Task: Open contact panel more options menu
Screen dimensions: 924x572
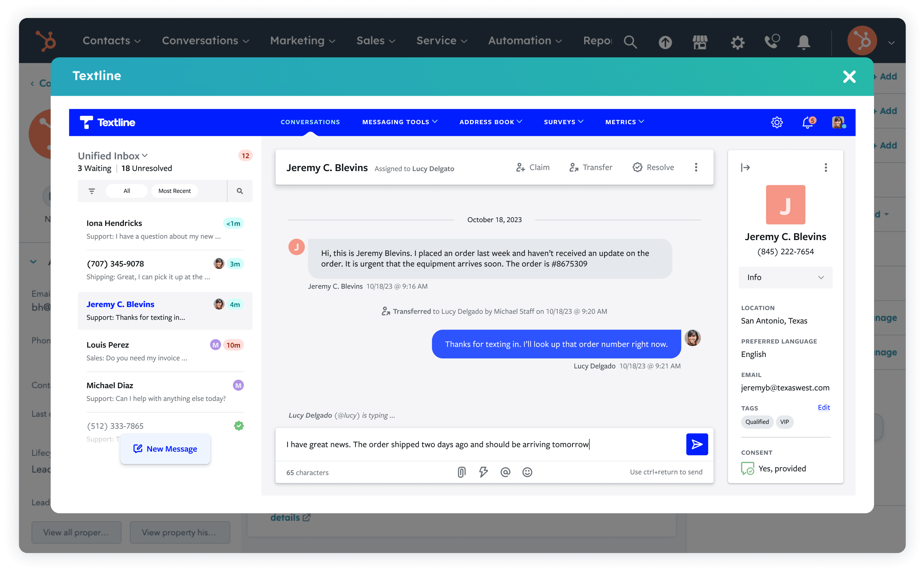Action: pyautogui.click(x=825, y=168)
